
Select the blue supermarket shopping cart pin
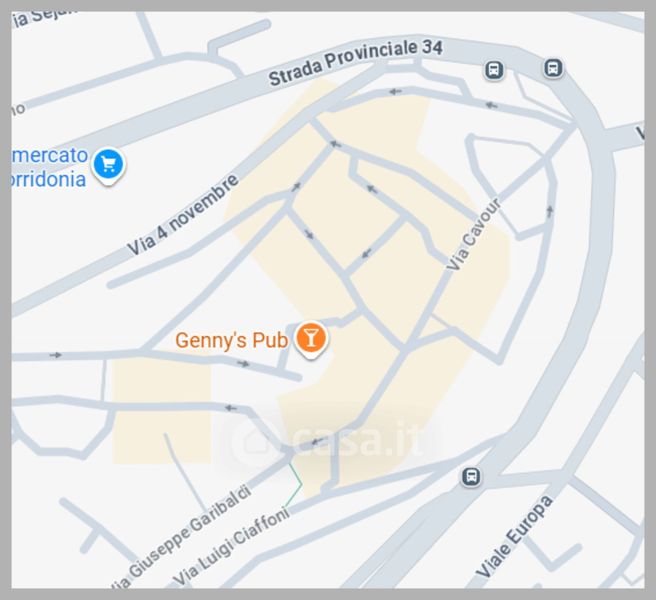point(109,166)
